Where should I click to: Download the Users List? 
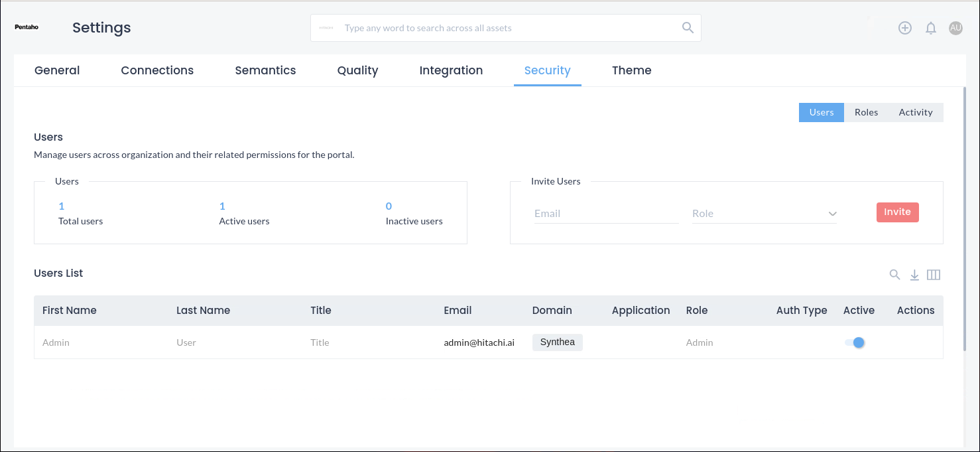[914, 275]
